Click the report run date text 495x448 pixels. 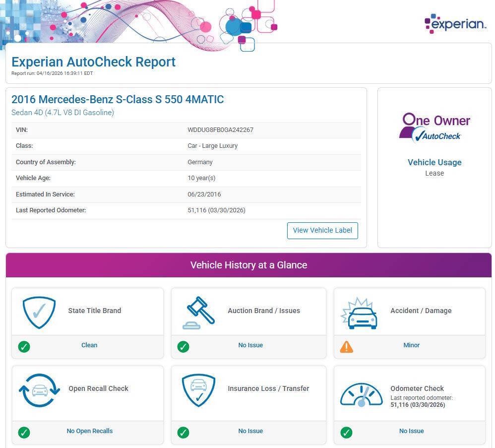pyautogui.click(x=52, y=73)
